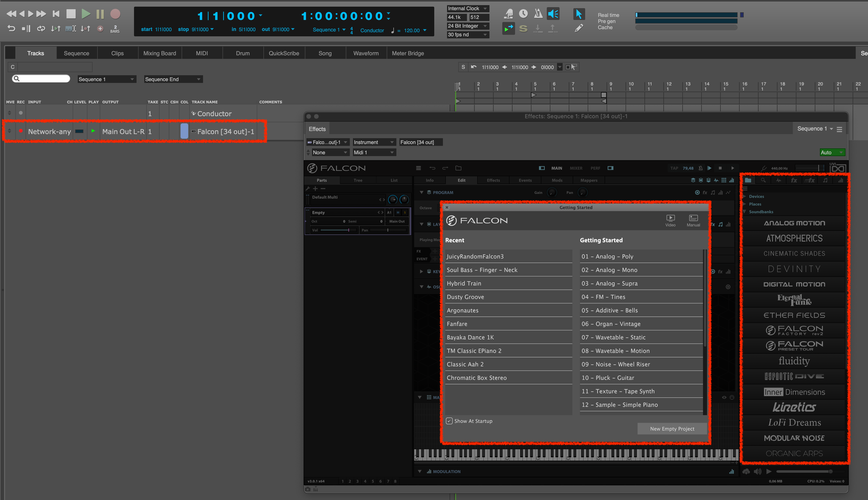Viewport: 868px width, 500px height.
Task: Record-enable the Falcon track
Action: tap(21, 131)
